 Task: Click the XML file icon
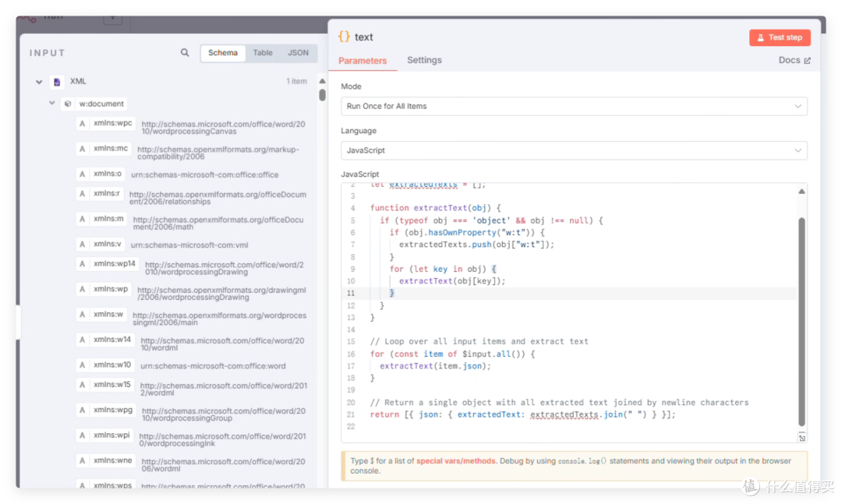click(x=57, y=82)
